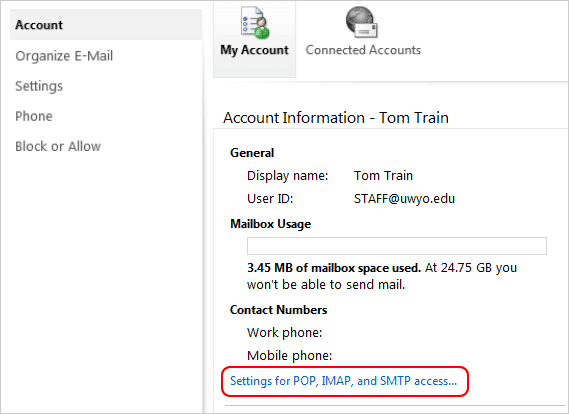Click the 3.45 MB of mailbox space used text
This screenshot has height=414, width=569.
point(334,268)
